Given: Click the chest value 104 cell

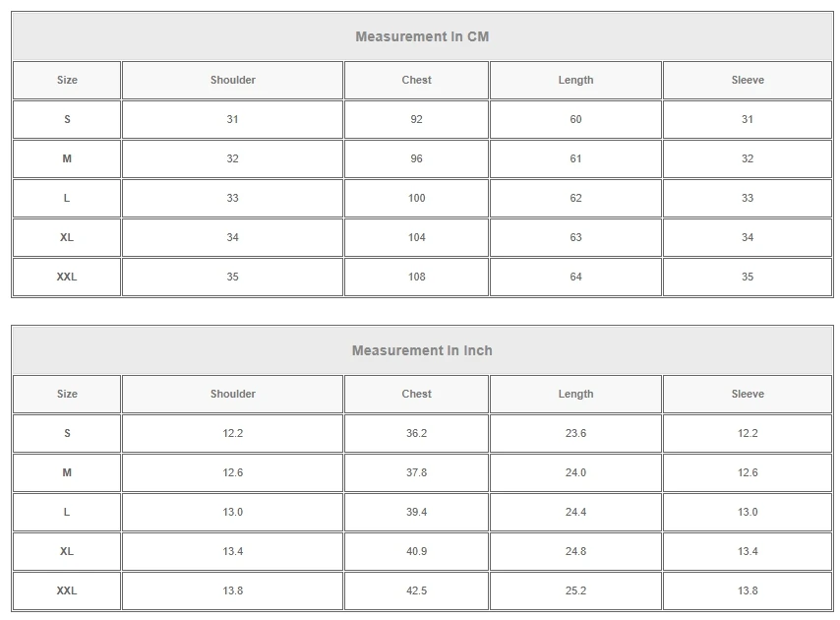Looking at the screenshot, I should point(416,237).
